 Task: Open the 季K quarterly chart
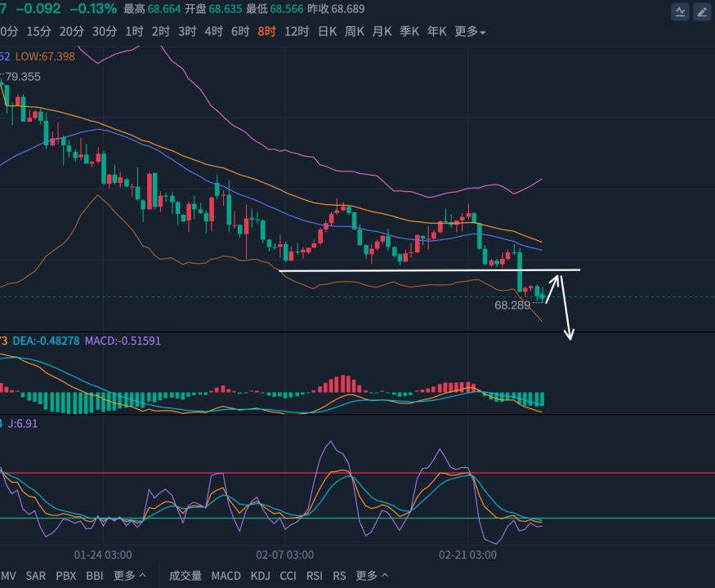click(409, 32)
